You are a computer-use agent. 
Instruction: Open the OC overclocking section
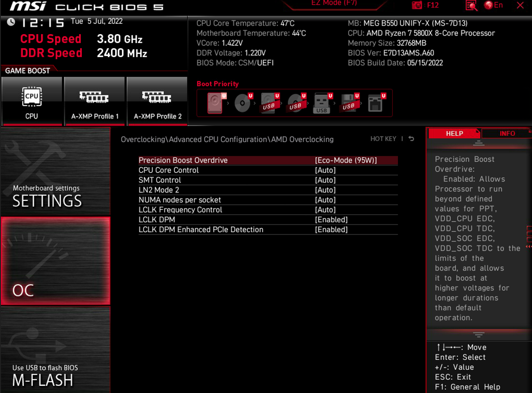56,261
